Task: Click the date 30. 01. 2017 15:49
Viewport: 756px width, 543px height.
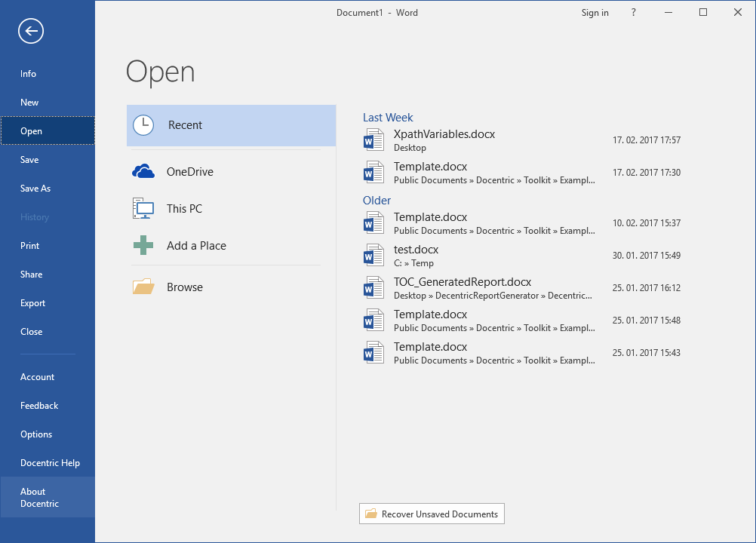Action: point(647,256)
